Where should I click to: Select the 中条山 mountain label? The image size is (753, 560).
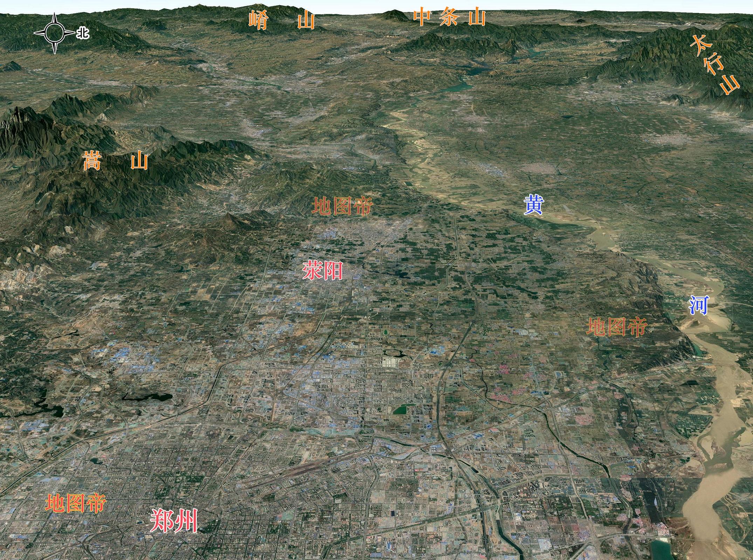[449, 17]
